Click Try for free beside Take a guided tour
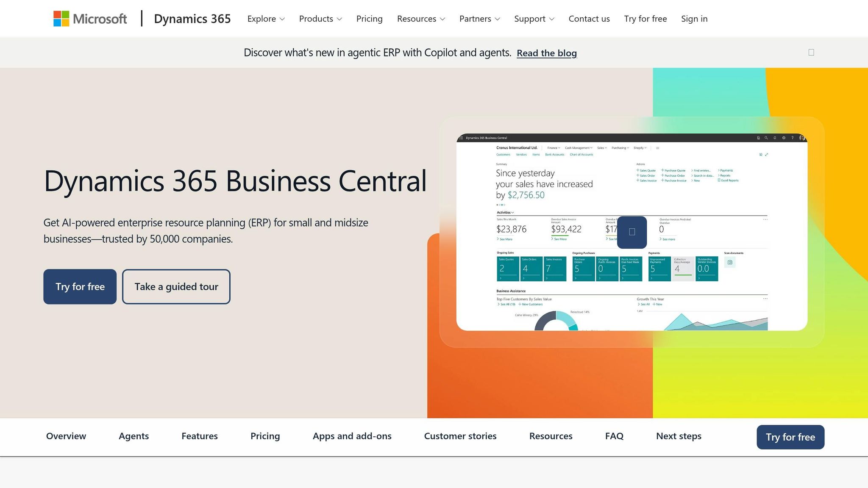Screen dimensions: 868x488 tap(80, 287)
